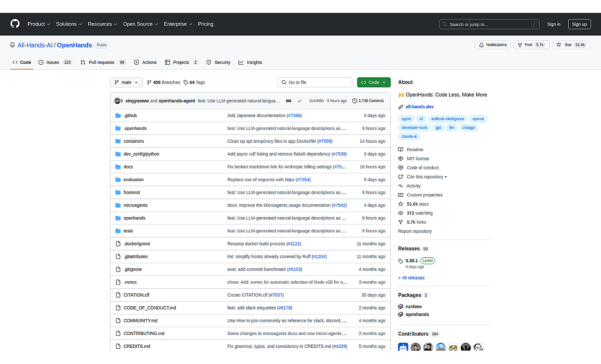Viewport: 601px width, 364px height.
Task: Click the artificial-intelligence topic tag
Action: [448, 119]
